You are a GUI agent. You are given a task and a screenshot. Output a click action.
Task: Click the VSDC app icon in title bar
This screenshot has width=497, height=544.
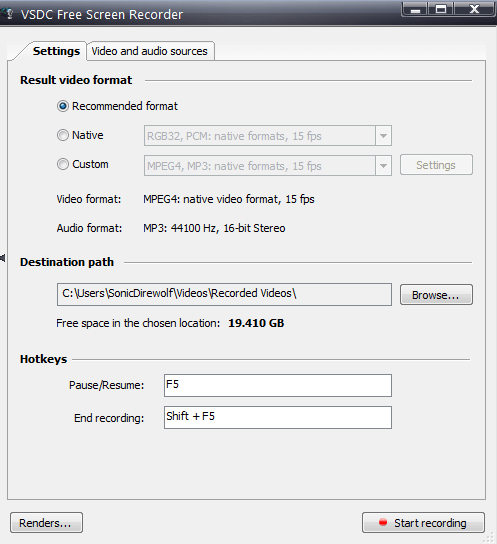[7, 14]
